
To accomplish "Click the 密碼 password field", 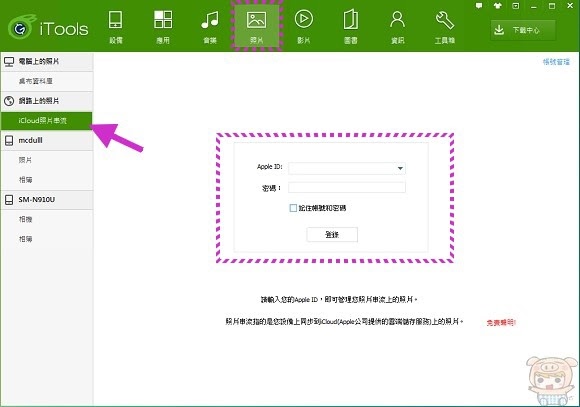I will tap(347, 187).
